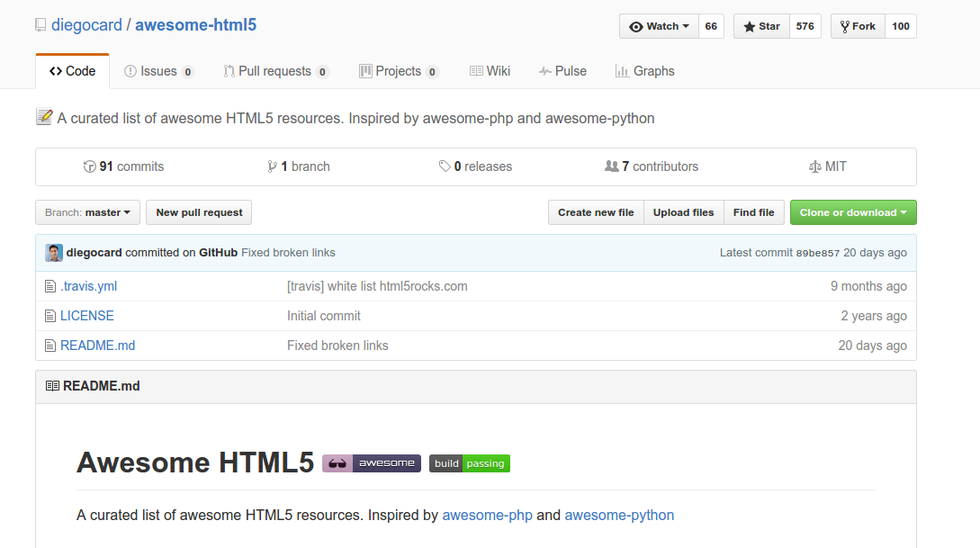This screenshot has width=980, height=548.
Task: Click the repository book icon beside diegocard
Action: [40, 25]
